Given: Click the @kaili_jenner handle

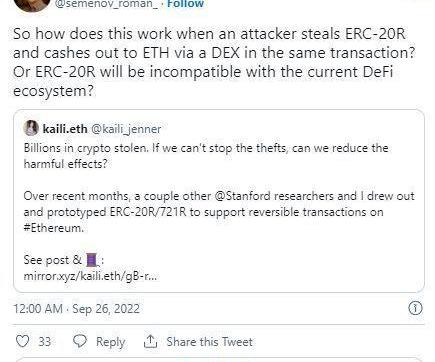Looking at the screenshot, I should (126, 129).
